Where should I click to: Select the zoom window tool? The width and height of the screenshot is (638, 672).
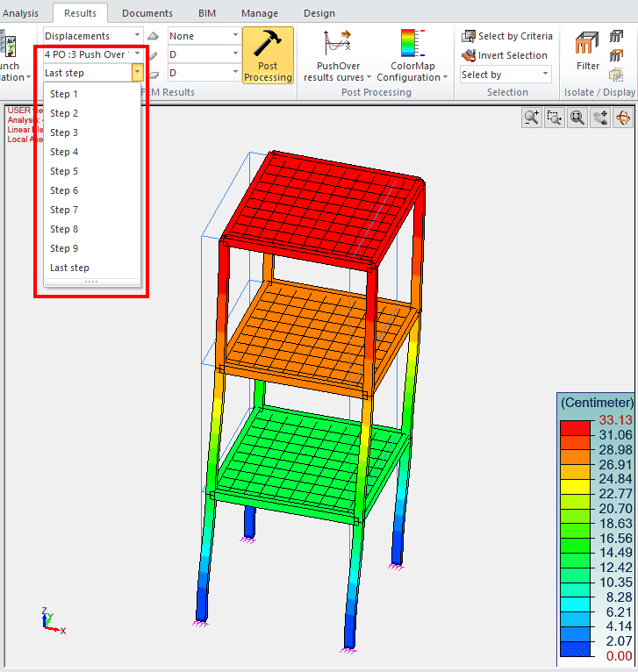555,118
